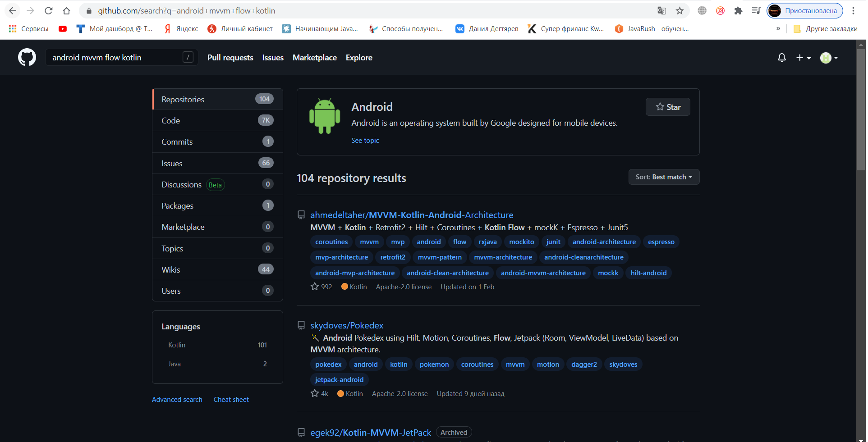Click the Google Translate icon in address bar

661,11
